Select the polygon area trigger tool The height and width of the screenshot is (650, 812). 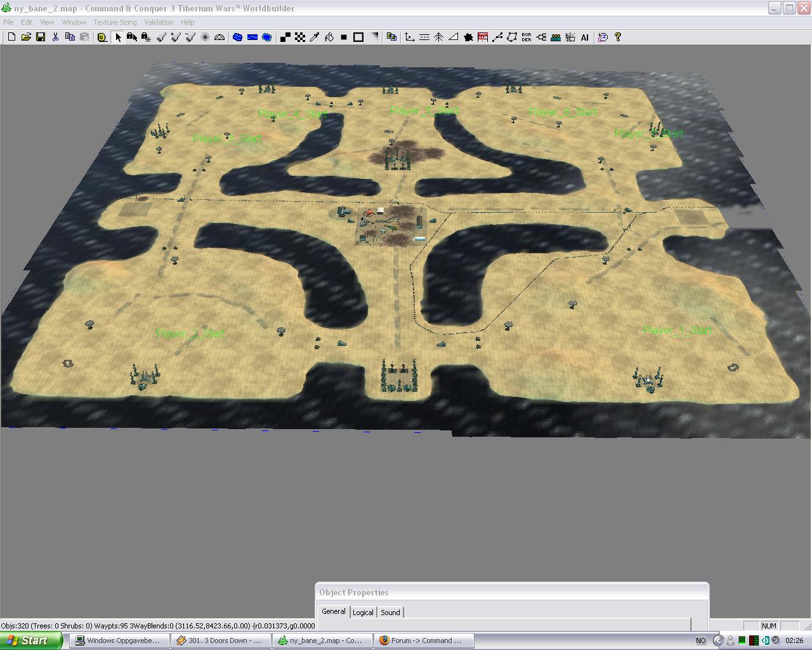pos(512,37)
